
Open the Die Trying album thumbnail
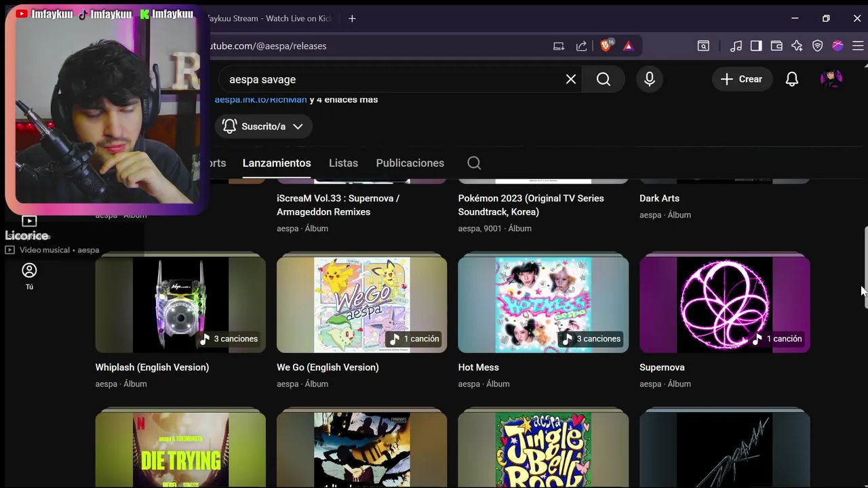[180, 450]
